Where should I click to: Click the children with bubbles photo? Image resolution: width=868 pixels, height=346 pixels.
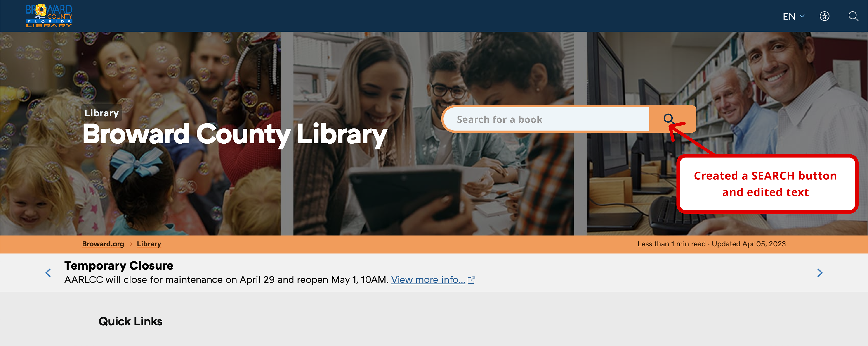pos(140,134)
